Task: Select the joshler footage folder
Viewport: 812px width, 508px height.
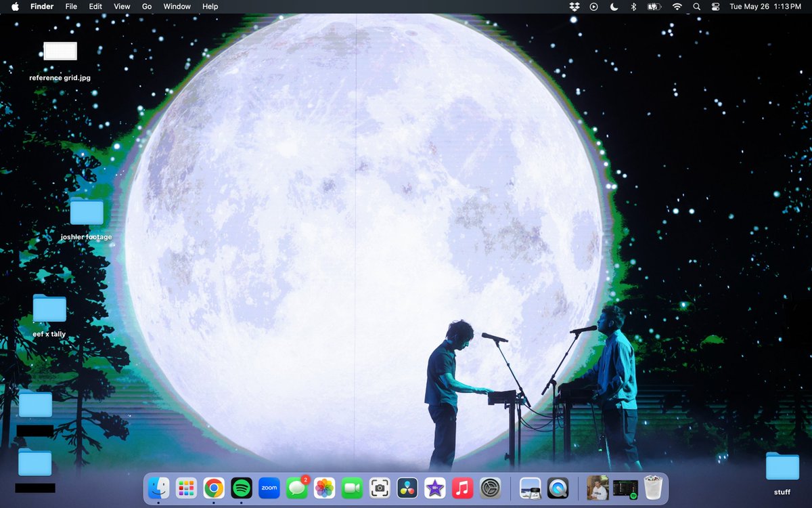Action: pos(87,211)
